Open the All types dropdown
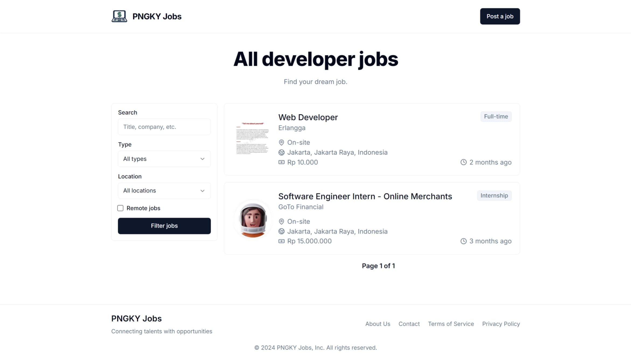The width and height of the screenshot is (631, 364). 164,159
